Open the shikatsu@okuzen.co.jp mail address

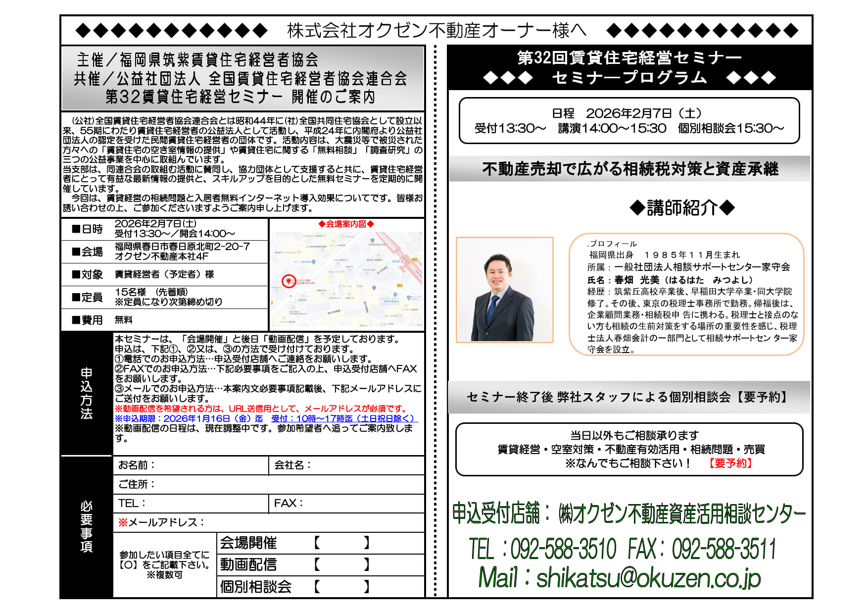pyautogui.click(x=648, y=578)
